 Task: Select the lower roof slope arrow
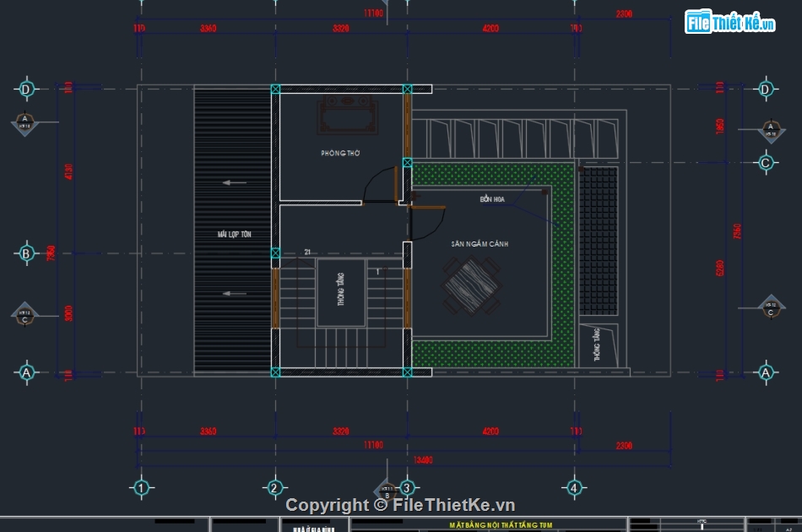coord(234,294)
